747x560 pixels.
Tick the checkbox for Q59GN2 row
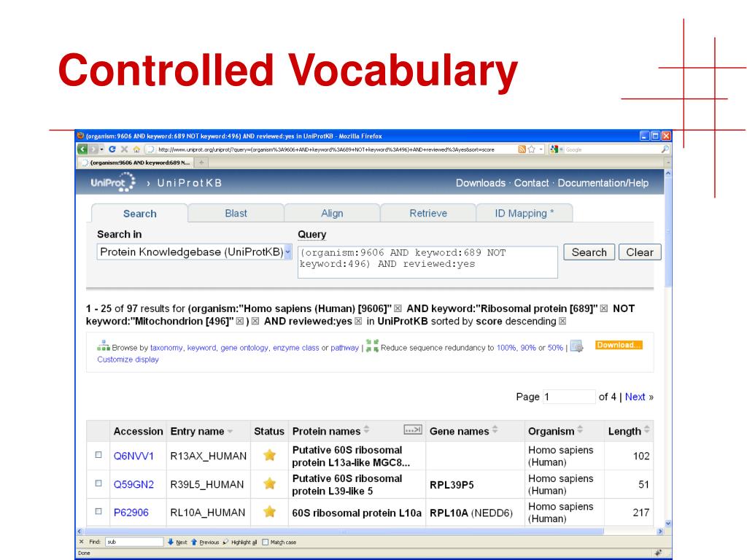coord(98,483)
